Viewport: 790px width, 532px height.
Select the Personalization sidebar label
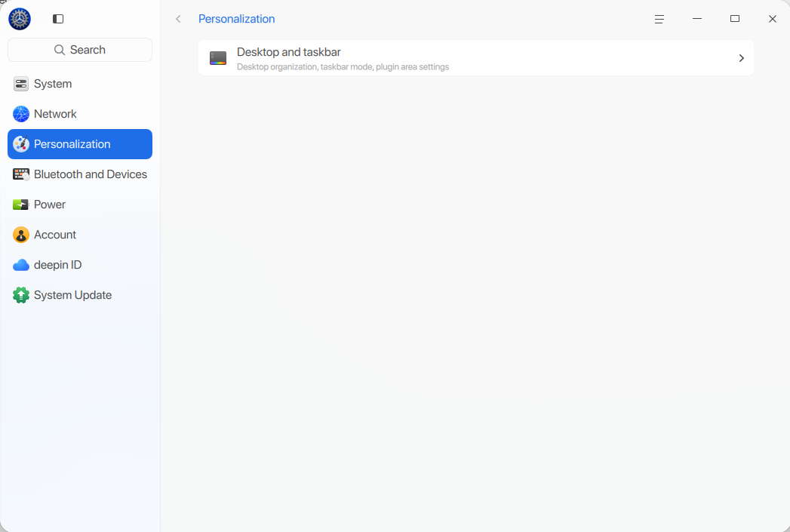tap(72, 145)
